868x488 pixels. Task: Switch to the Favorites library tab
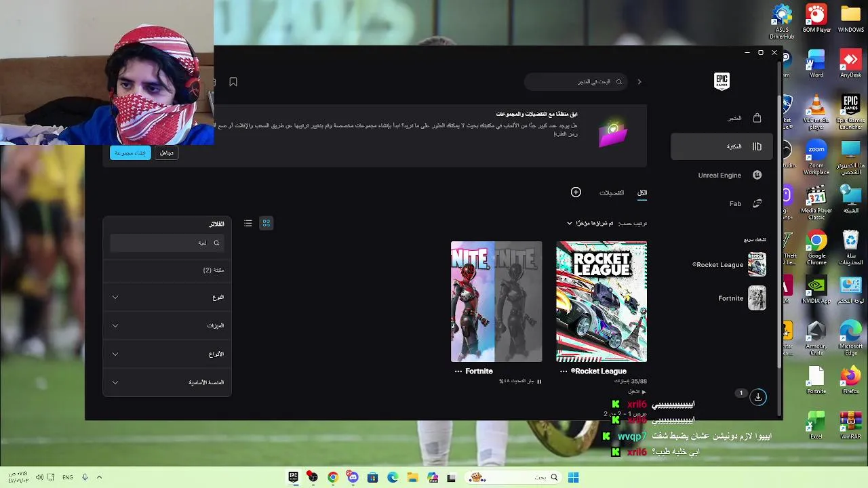(x=612, y=193)
